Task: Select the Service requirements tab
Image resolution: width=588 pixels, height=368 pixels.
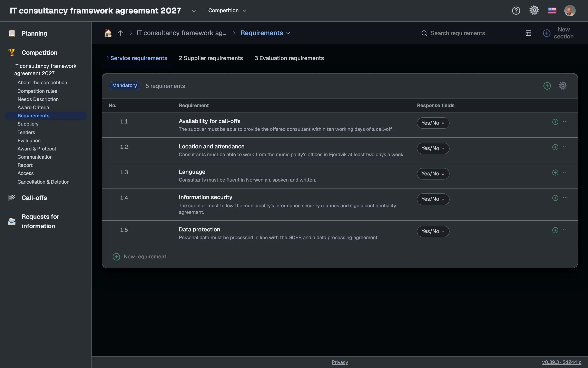Action: [x=137, y=58]
